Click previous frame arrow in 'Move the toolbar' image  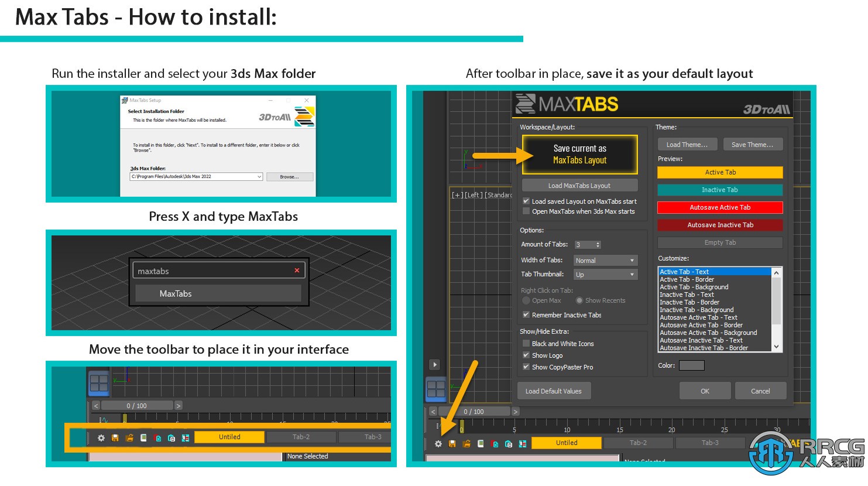(96, 406)
